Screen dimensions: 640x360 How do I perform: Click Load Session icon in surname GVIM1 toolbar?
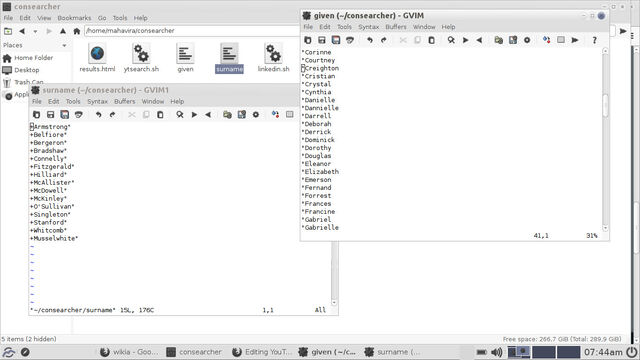coord(227,115)
